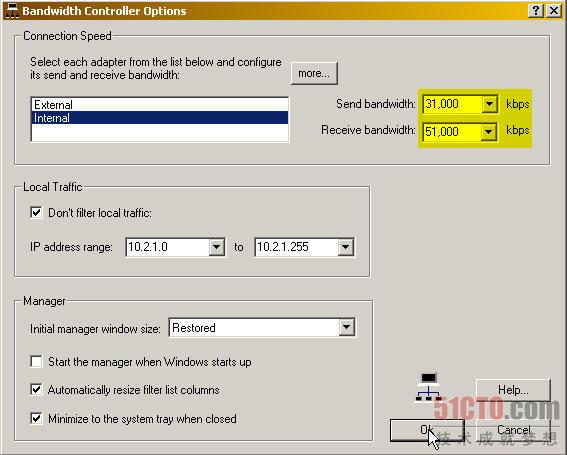Click the more... button
Screen dimensions: 567x455
(314, 73)
